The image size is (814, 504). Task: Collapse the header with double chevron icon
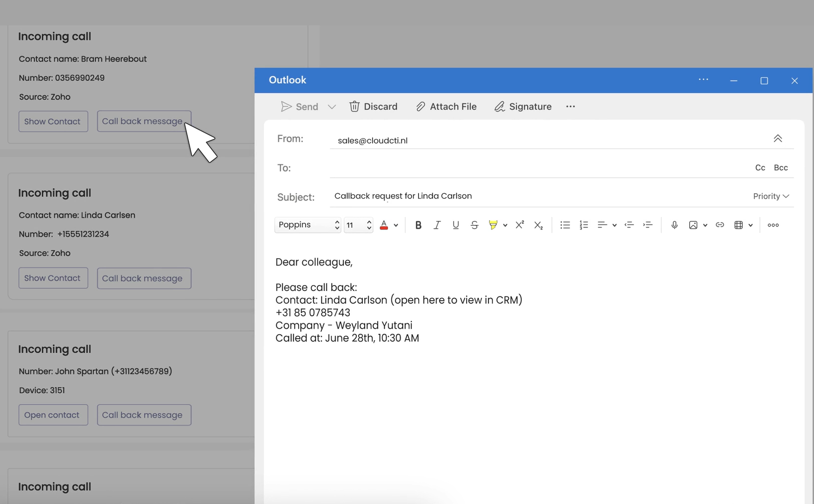click(x=778, y=139)
